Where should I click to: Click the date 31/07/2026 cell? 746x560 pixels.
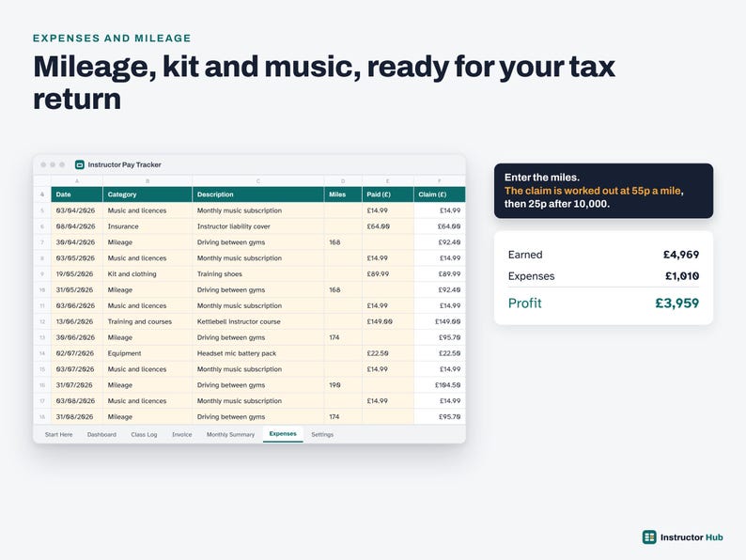click(77, 385)
